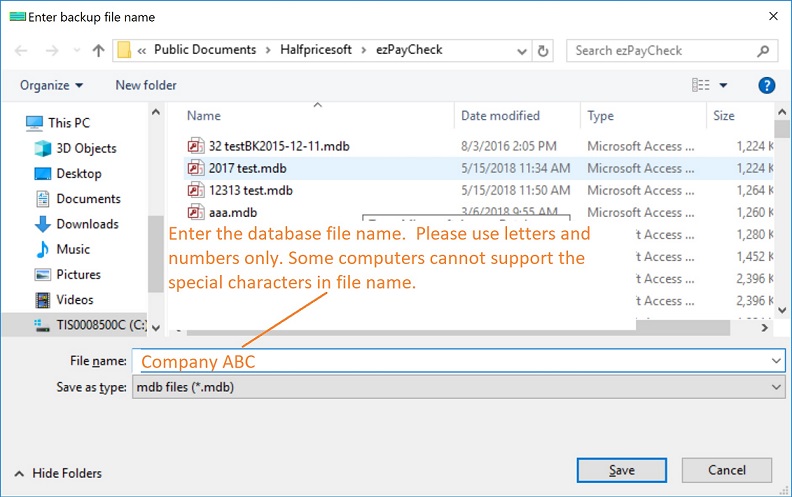Open the 3D Objects folder

(x=86, y=148)
